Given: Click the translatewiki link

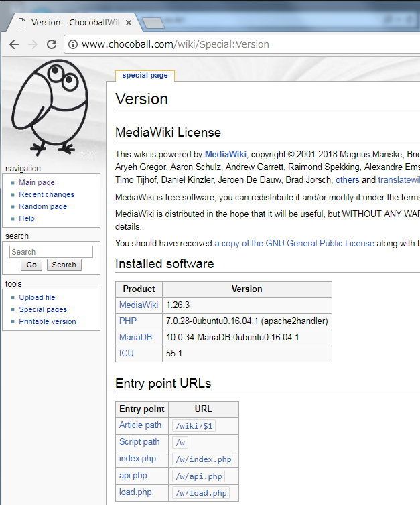Looking at the screenshot, I should [399, 179].
